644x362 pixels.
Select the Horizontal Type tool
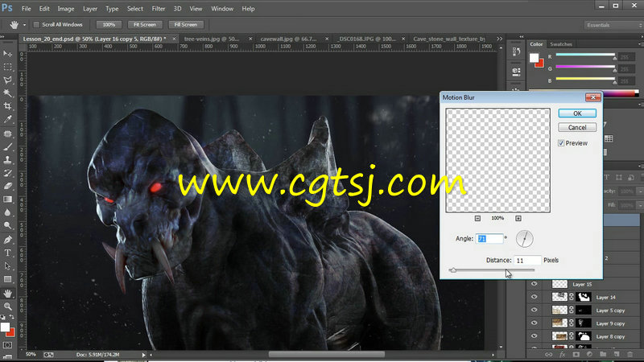pos(7,253)
